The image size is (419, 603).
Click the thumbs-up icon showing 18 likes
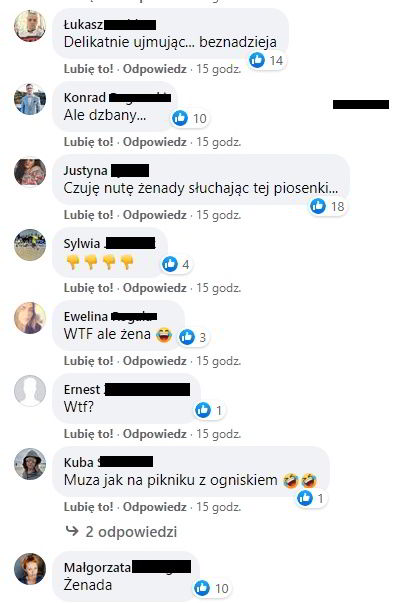318,206
